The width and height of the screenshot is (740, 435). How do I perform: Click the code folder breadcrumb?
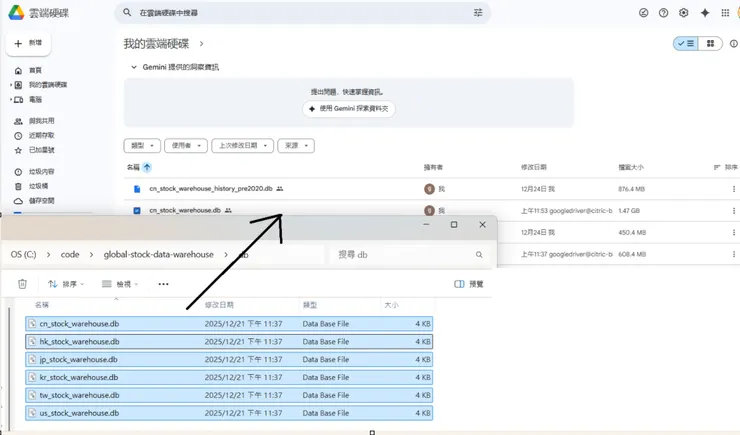(70, 255)
